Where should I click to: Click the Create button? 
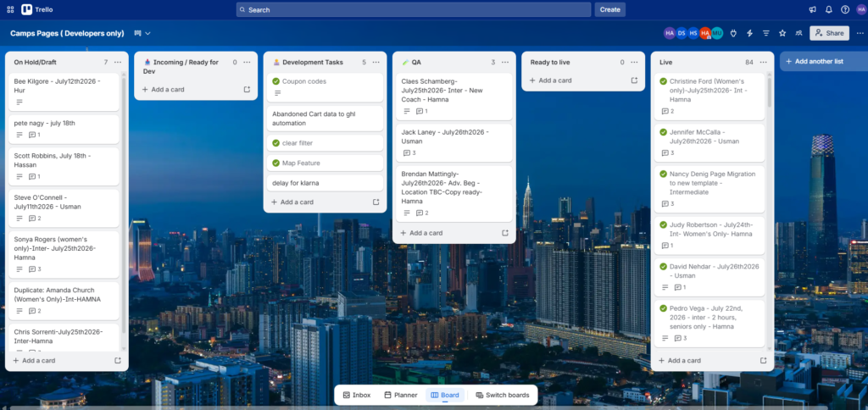[610, 9]
